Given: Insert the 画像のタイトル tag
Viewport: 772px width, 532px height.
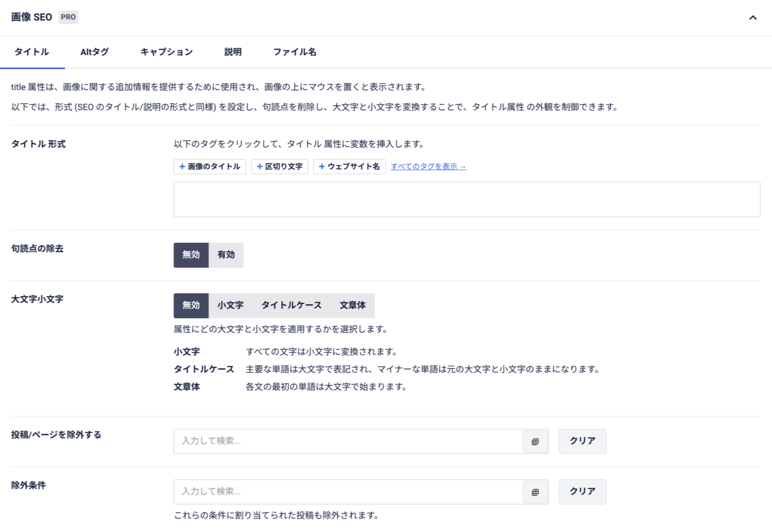Looking at the screenshot, I should pos(210,167).
